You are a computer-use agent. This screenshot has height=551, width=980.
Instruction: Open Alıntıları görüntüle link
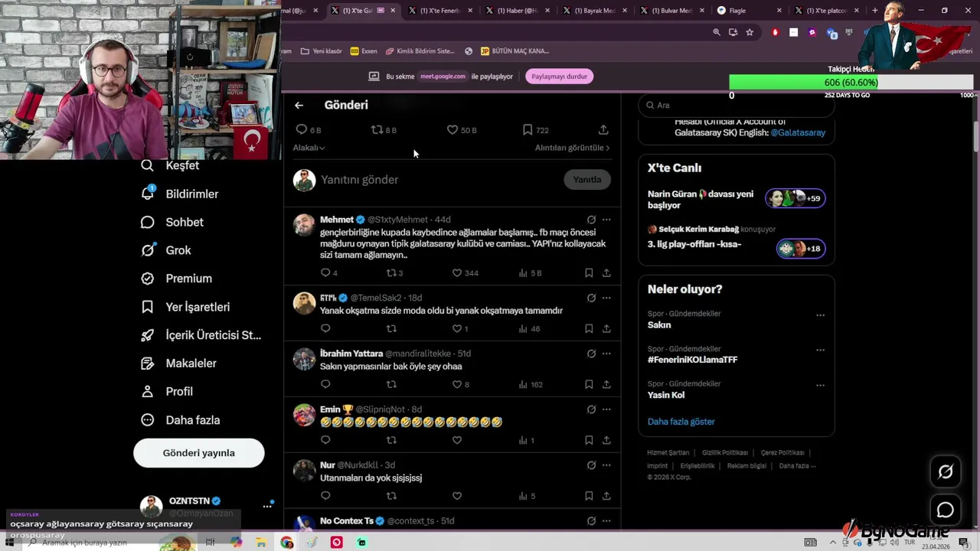572,148
